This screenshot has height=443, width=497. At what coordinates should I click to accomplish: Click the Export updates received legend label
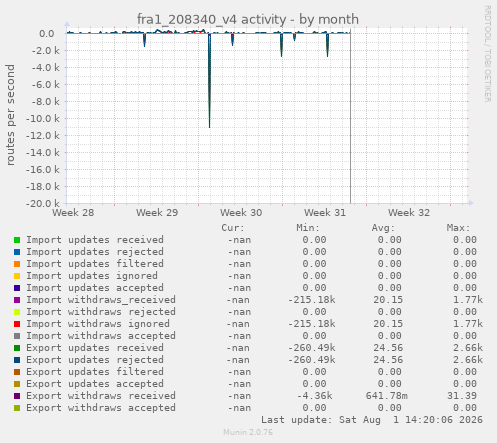(95, 348)
